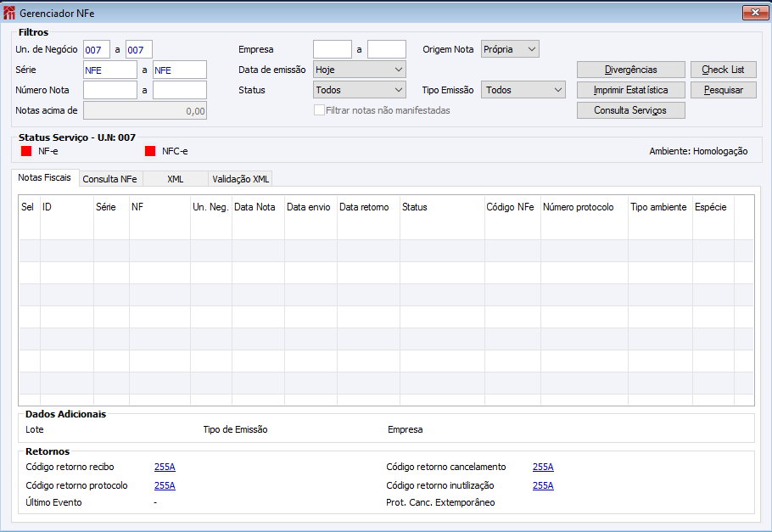The height and width of the screenshot is (532, 772).
Task: Open 255A link for Código retorno recibo
Action: 165,467
